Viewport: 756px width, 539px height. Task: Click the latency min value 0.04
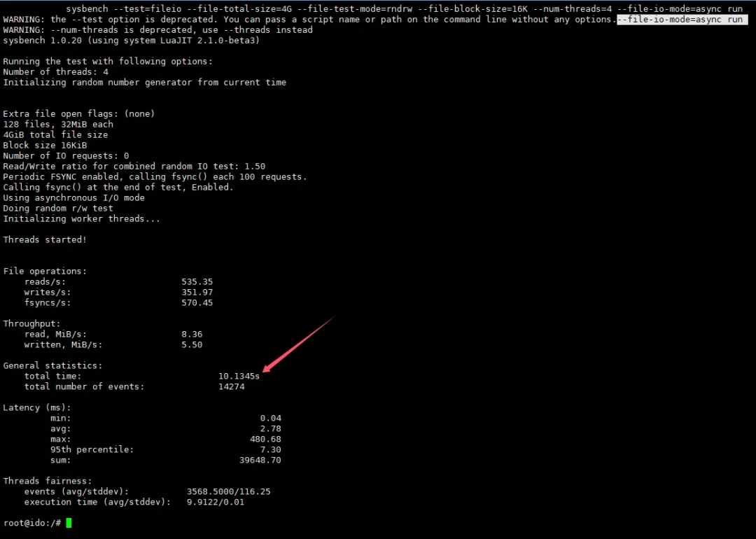click(270, 418)
